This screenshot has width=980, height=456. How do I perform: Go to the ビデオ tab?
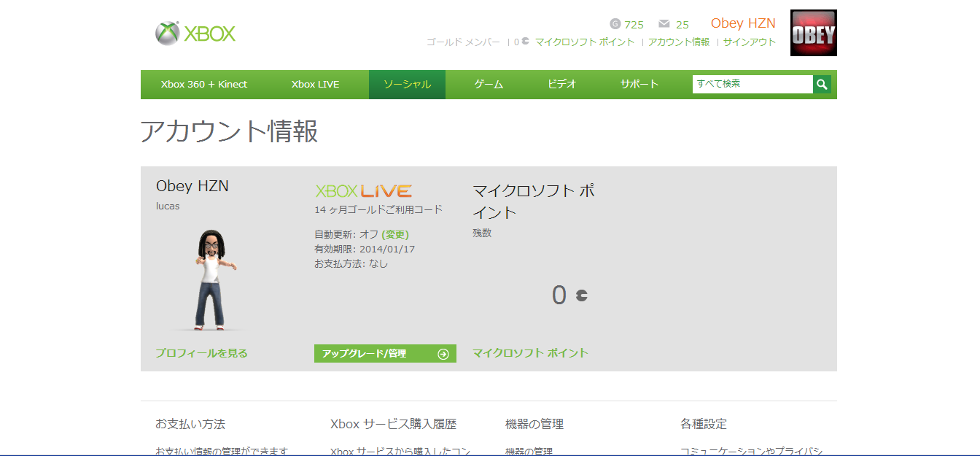[x=562, y=85]
